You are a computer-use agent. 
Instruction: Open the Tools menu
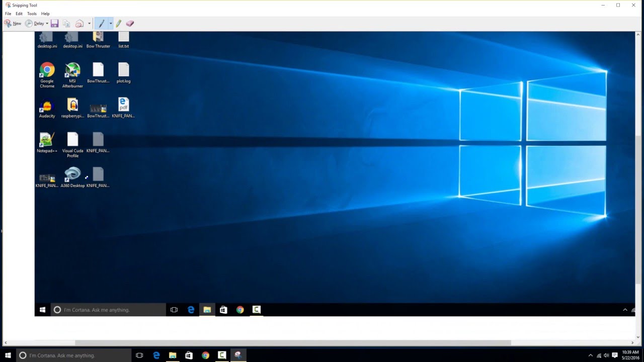pos(32,14)
